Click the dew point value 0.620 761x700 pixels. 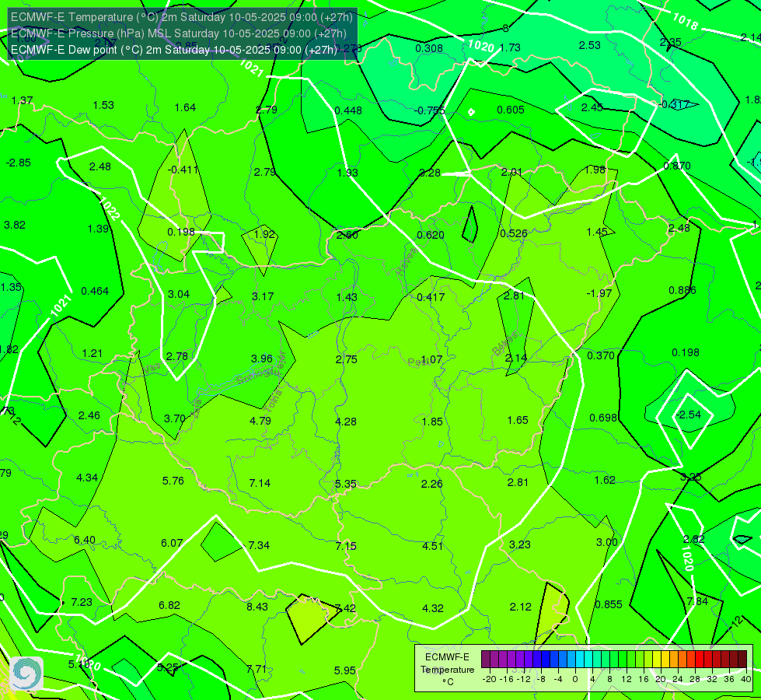tap(431, 235)
